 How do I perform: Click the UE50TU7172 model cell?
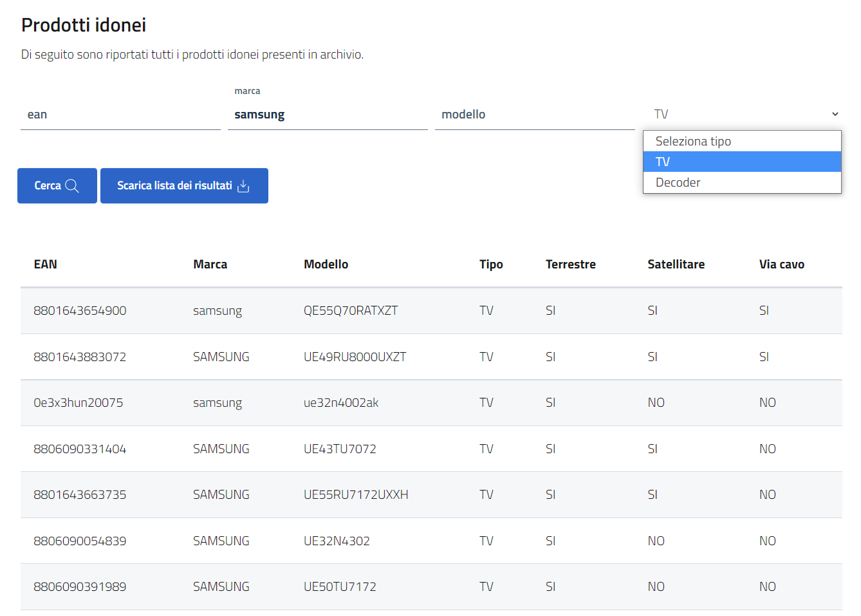(x=340, y=587)
